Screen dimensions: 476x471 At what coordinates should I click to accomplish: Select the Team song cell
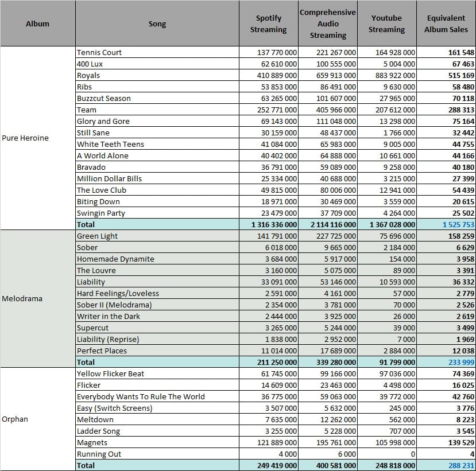click(x=157, y=110)
